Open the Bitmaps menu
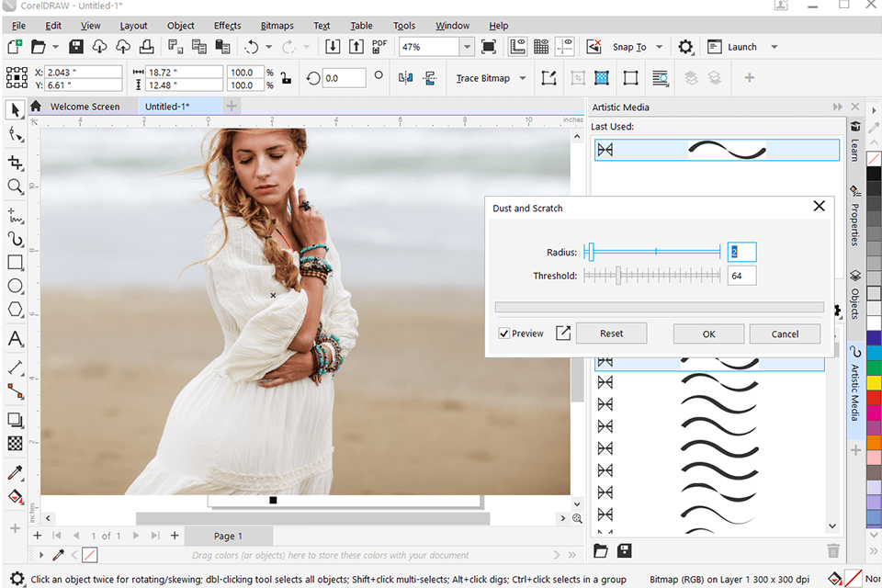Screen dimensions: 882x588 (x=277, y=26)
